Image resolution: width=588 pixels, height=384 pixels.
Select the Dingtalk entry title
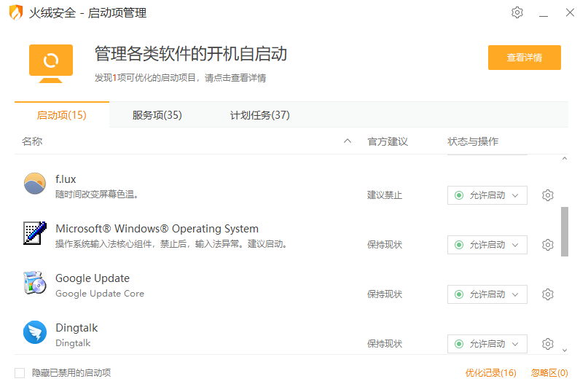[77, 328]
